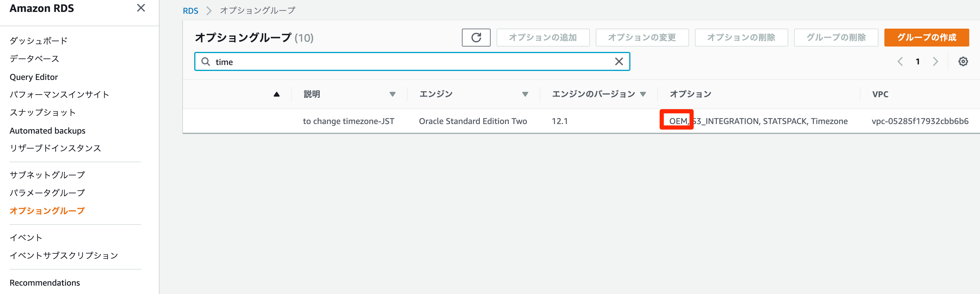The height and width of the screenshot is (294, 980).
Task: Go to next page arrow
Action: pos(935,61)
